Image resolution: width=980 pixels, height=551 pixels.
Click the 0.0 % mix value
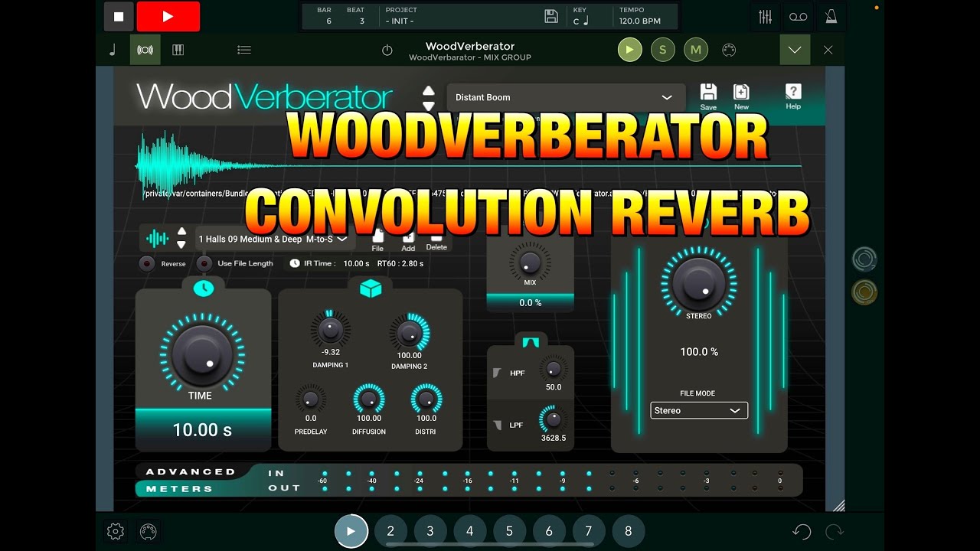click(531, 303)
